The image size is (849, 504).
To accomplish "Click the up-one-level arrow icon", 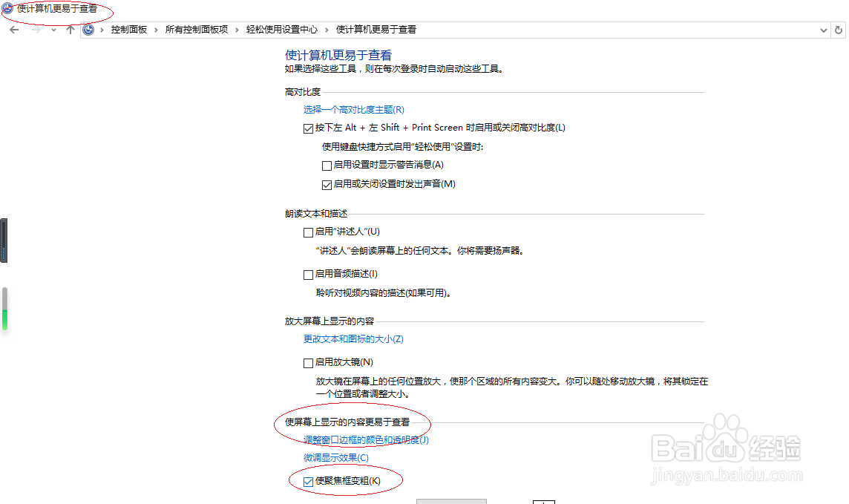I will click(71, 30).
